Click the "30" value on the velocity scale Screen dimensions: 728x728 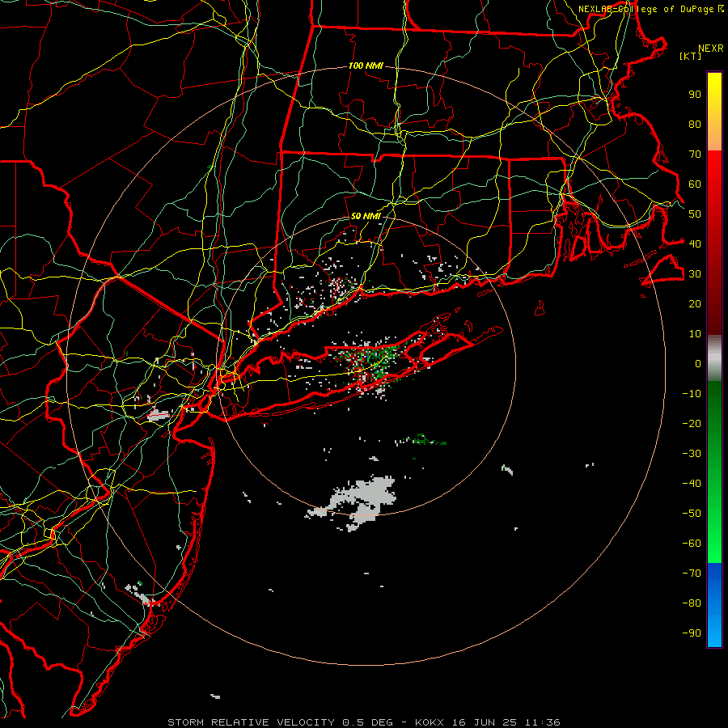tap(695, 274)
